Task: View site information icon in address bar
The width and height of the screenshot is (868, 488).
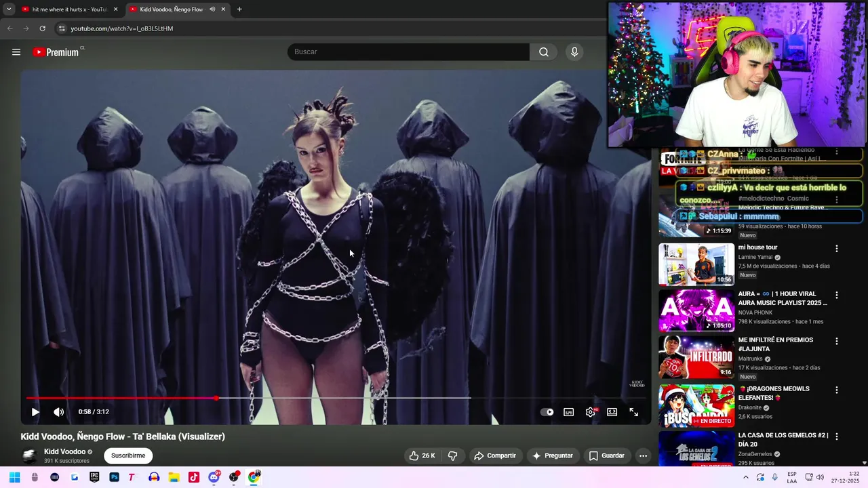Action: point(62,28)
